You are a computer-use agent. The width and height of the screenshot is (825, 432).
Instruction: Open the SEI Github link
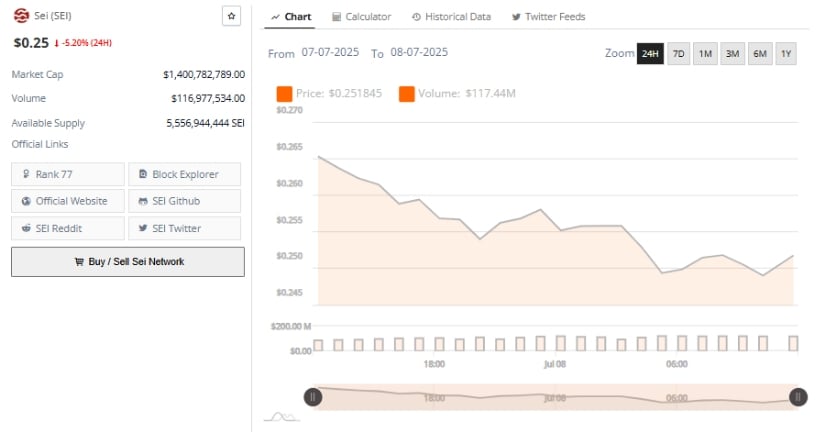185,201
